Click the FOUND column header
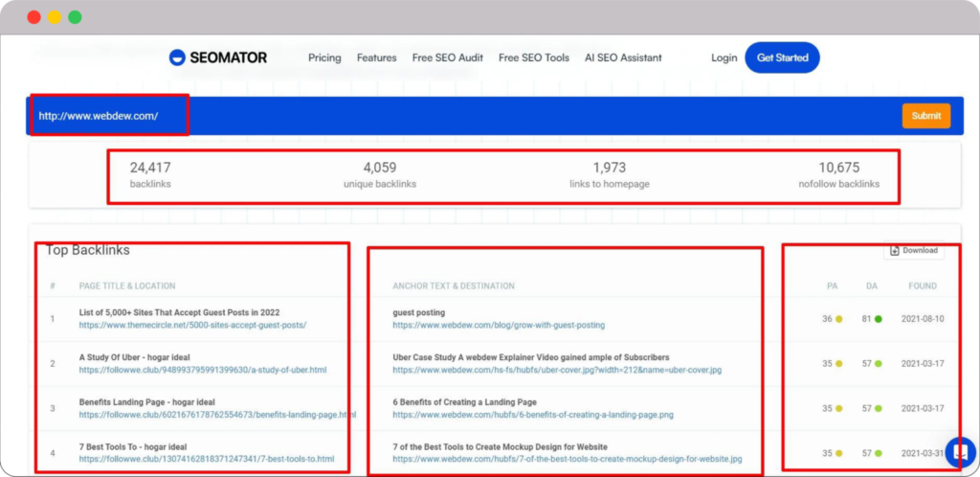The width and height of the screenshot is (980, 477). (923, 285)
